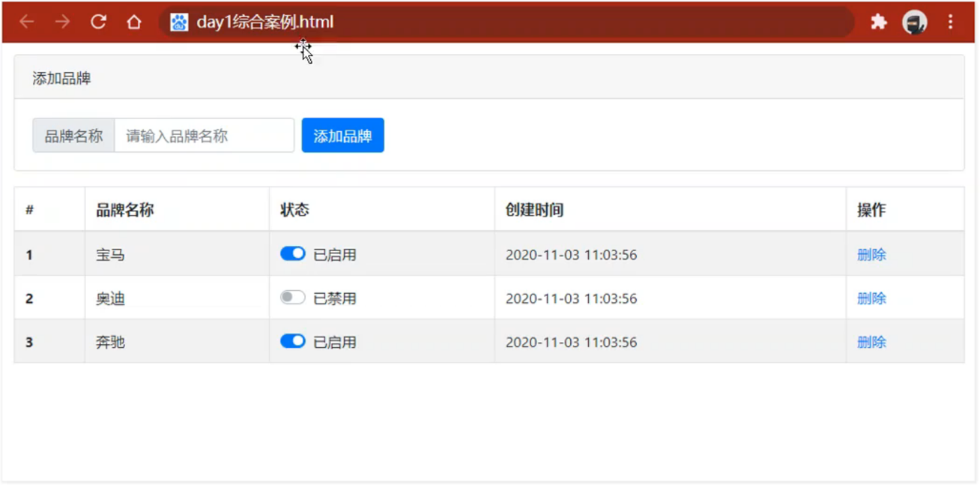Select the 奥迪 brand name cell
The height and width of the screenshot is (485, 980).
177,298
